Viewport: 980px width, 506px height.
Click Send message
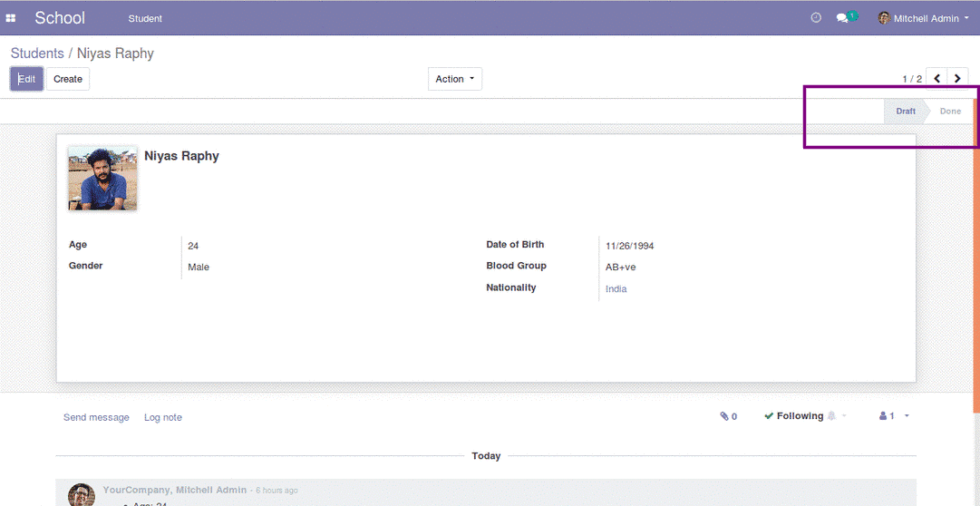pos(96,417)
